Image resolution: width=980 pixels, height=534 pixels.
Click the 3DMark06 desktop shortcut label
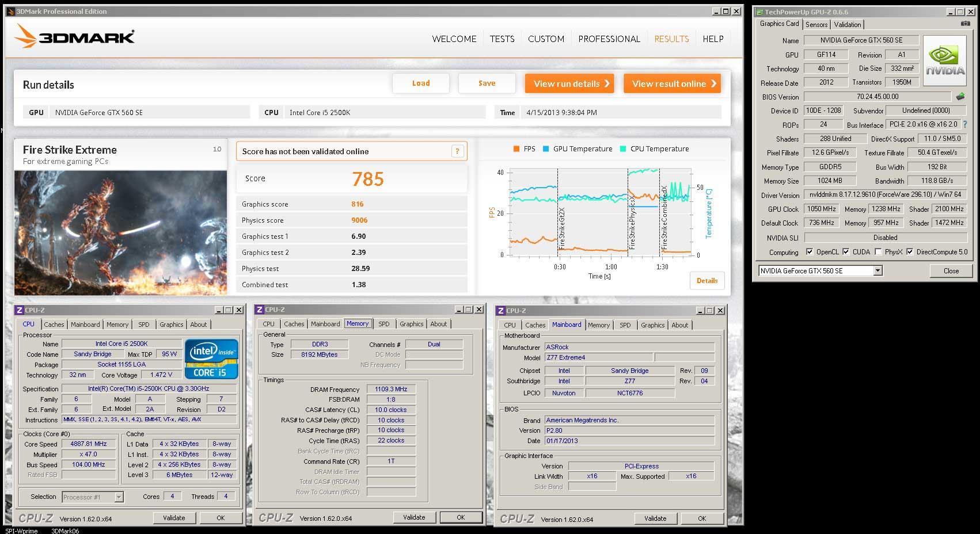pyautogui.click(x=66, y=531)
